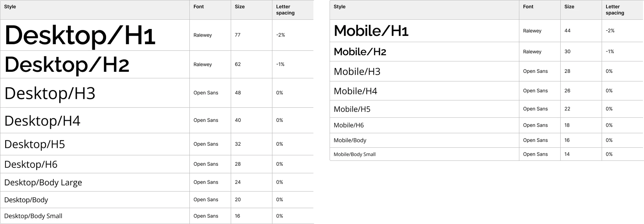Click the Style column header in desktop table
Image resolution: width=644 pixels, height=224 pixels.
pos(10,7)
